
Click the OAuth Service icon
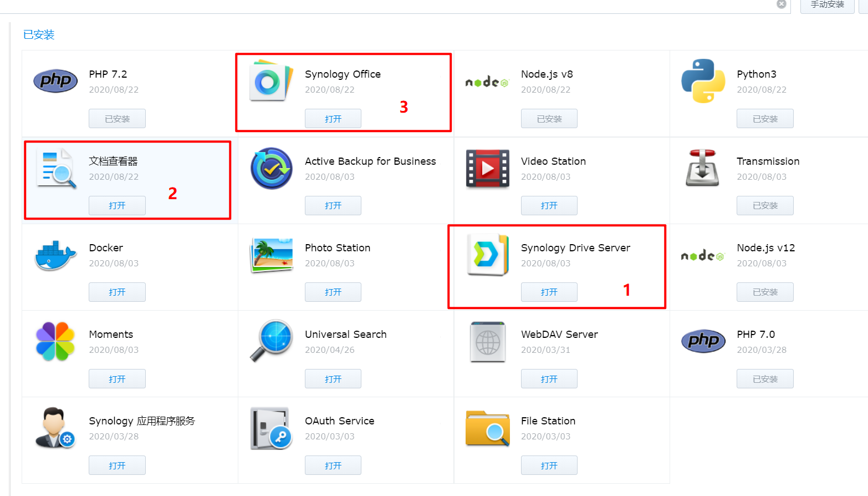coord(271,428)
